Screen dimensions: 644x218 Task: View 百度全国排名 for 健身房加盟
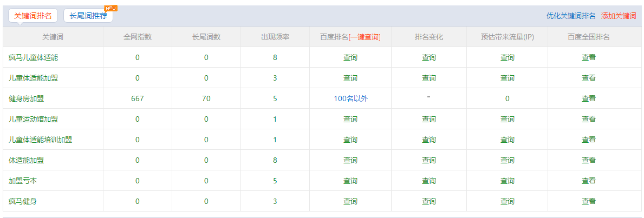click(x=589, y=98)
